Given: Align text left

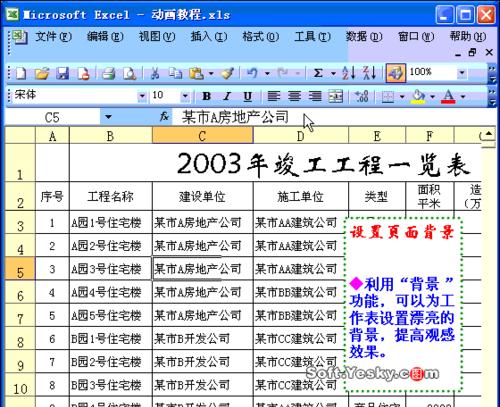Looking at the screenshot, I should [x=273, y=96].
